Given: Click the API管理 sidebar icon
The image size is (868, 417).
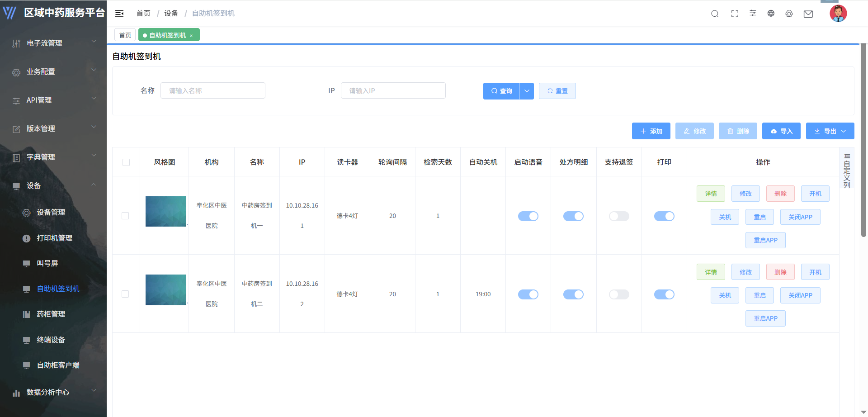Looking at the screenshot, I should pos(16,100).
